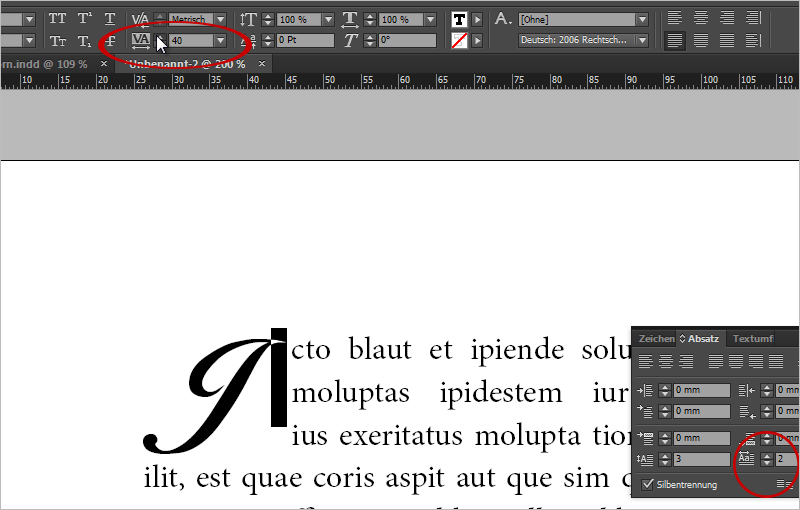
Task: Click the left indent 0 mm field
Action: click(702, 390)
